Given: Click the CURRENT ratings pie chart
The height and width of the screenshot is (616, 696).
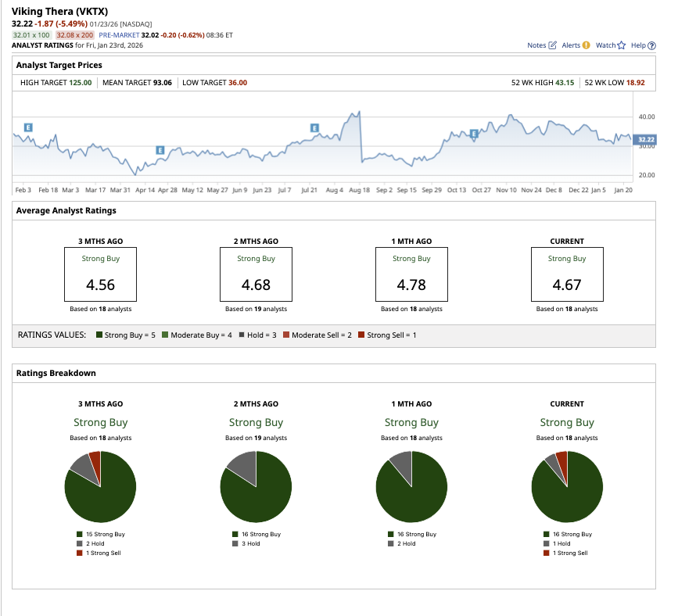Looking at the screenshot, I should [567, 487].
